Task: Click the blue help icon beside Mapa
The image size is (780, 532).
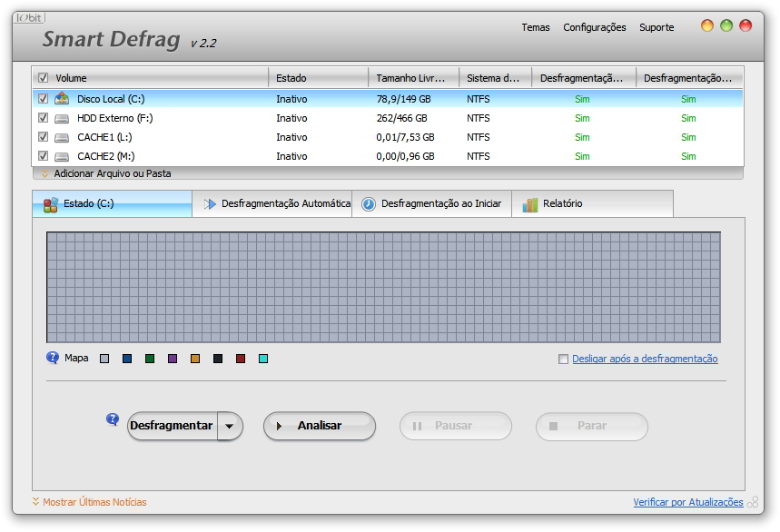Action: (x=53, y=358)
